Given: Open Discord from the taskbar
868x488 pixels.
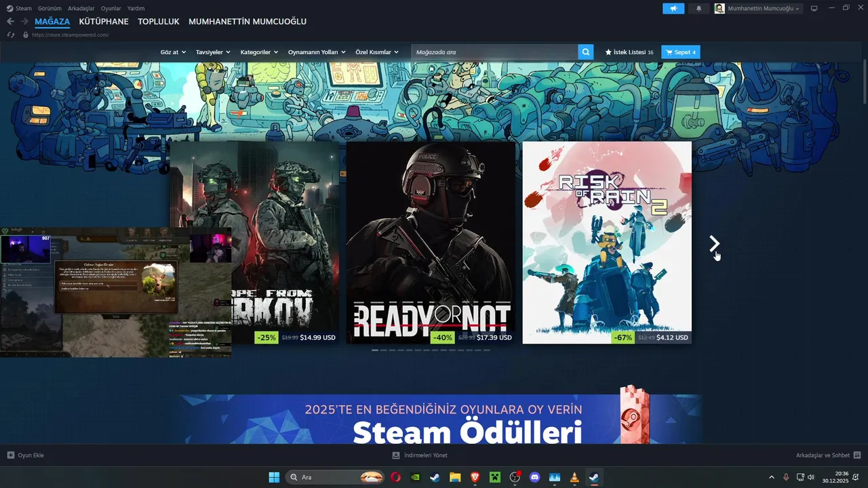Looking at the screenshot, I should (534, 477).
